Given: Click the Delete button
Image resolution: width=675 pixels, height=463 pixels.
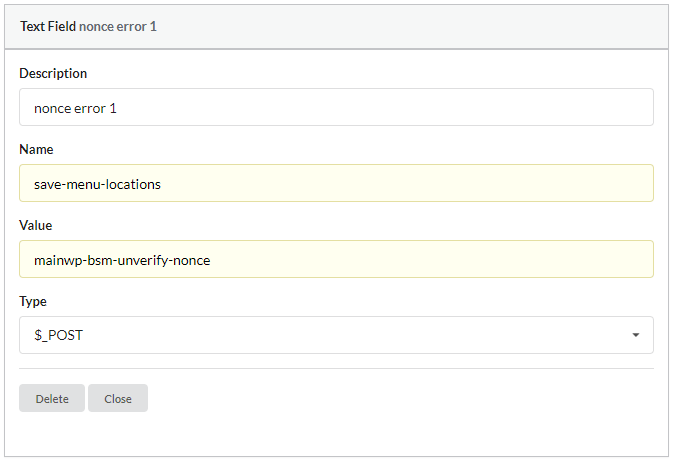Looking at the screenshot, I should 52,398.
